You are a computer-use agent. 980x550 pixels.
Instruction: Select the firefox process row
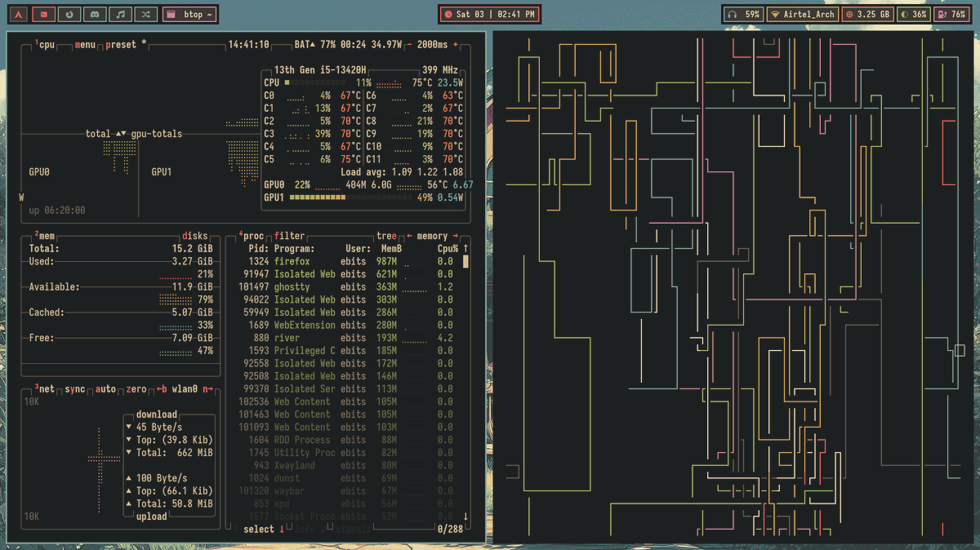[x=350, y=261]
